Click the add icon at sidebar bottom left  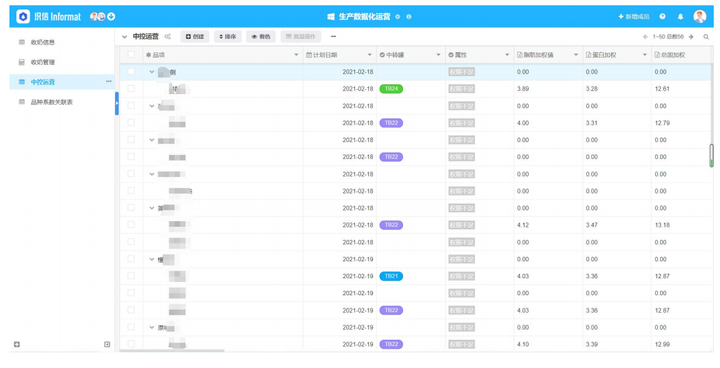(x=17, y=345)
